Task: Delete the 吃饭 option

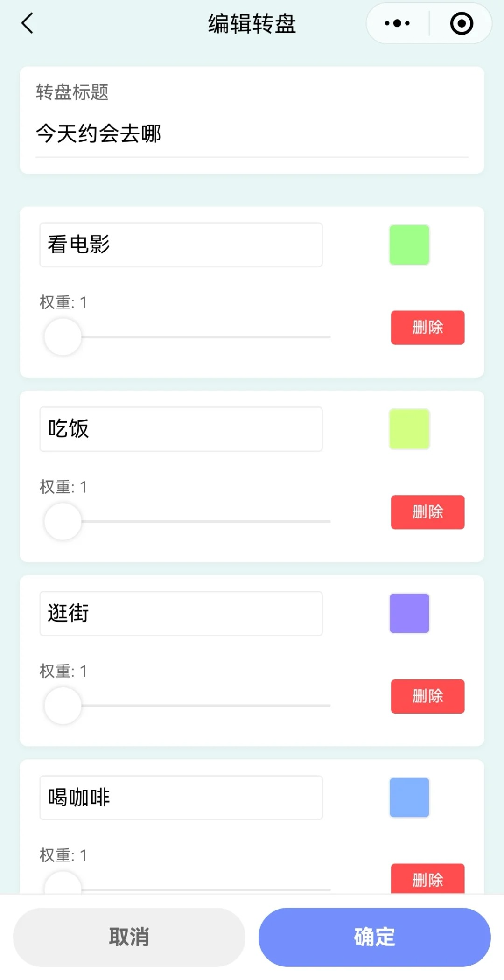Action: (427, 512)
